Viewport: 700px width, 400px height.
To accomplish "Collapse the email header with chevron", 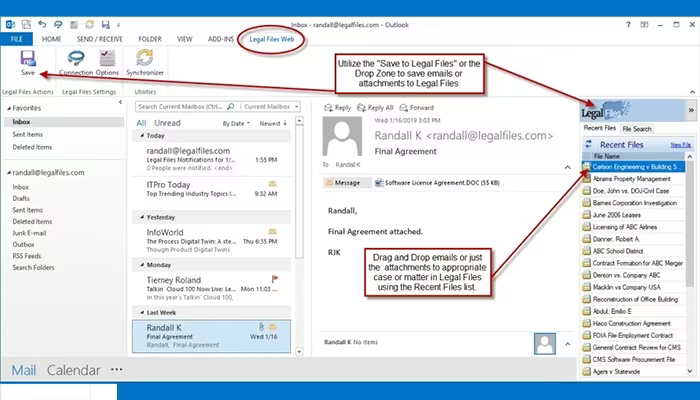I will [x=567, y=167].
